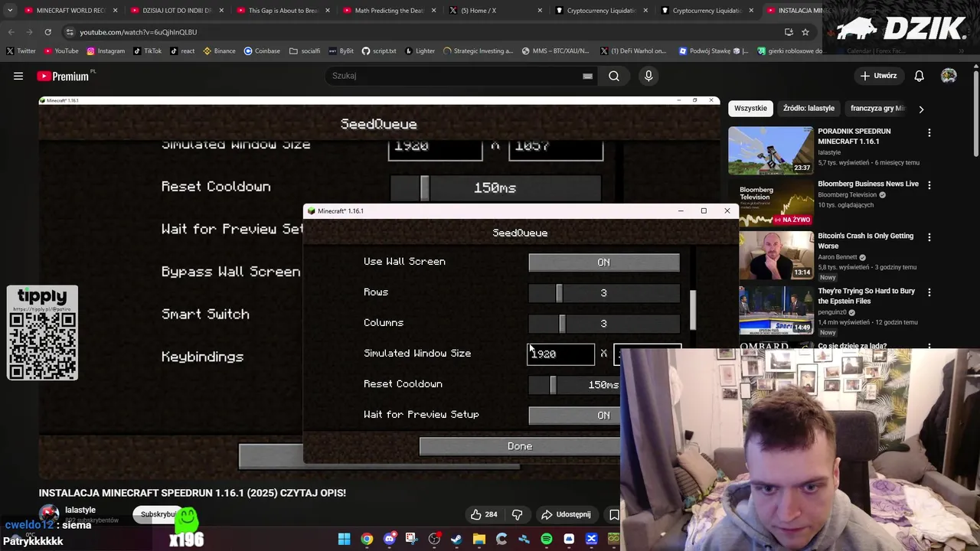The image size is (980, 551).
Task: Open options for Bloomberg Business News Live
Action: pyautogui.click(x=929, y=185)
